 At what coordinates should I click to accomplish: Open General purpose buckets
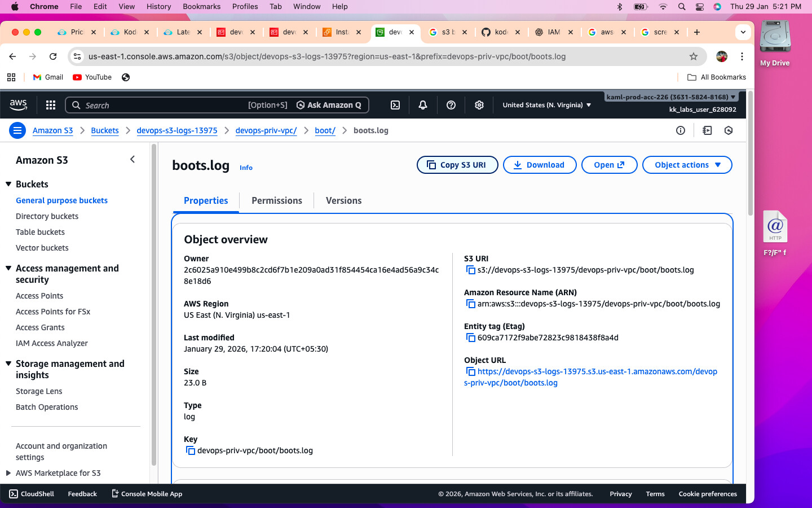[x=61, y=200]
